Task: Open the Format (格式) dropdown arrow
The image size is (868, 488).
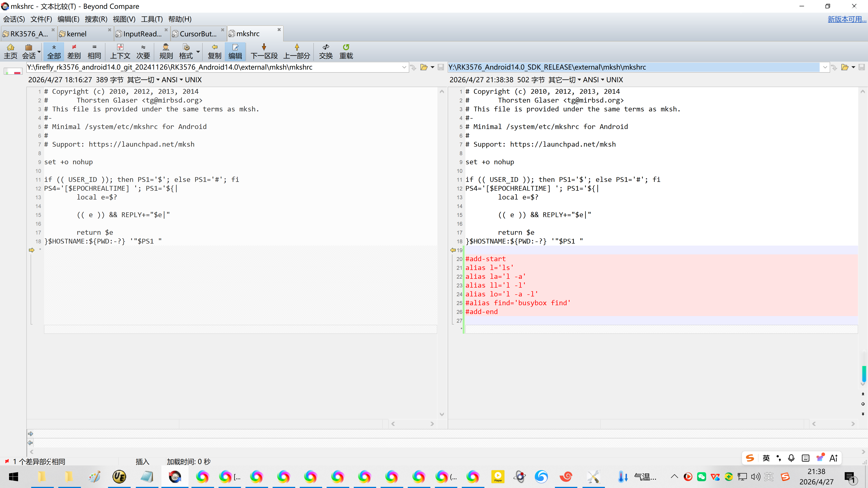Action: (x=198, y=52)
